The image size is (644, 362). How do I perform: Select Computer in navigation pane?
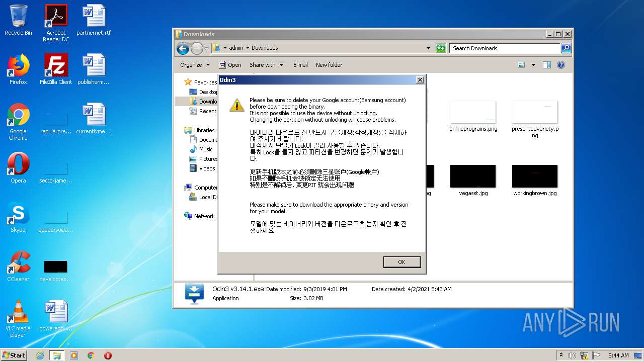(x=201, y=188)
